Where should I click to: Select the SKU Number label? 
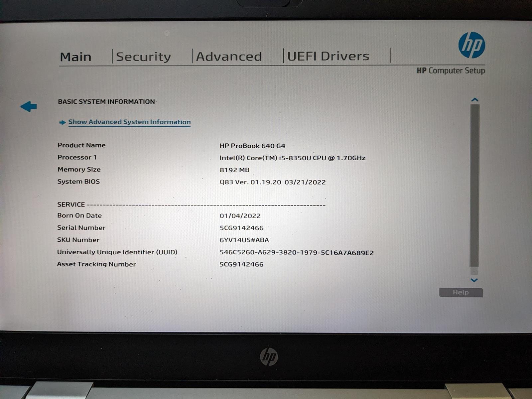[78, 240]
